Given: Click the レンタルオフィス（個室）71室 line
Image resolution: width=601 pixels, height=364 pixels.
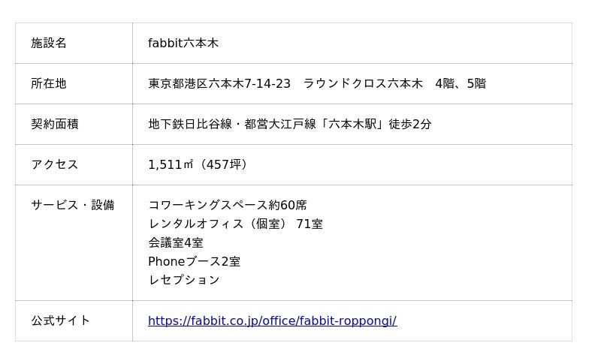Looking at the screenshot, I should pos(235,224).
